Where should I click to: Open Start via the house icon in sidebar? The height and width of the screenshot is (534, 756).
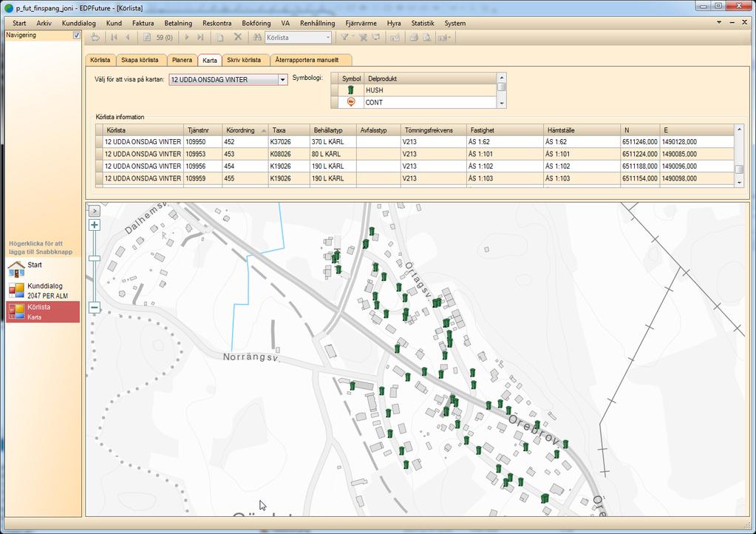coord(16,269)
